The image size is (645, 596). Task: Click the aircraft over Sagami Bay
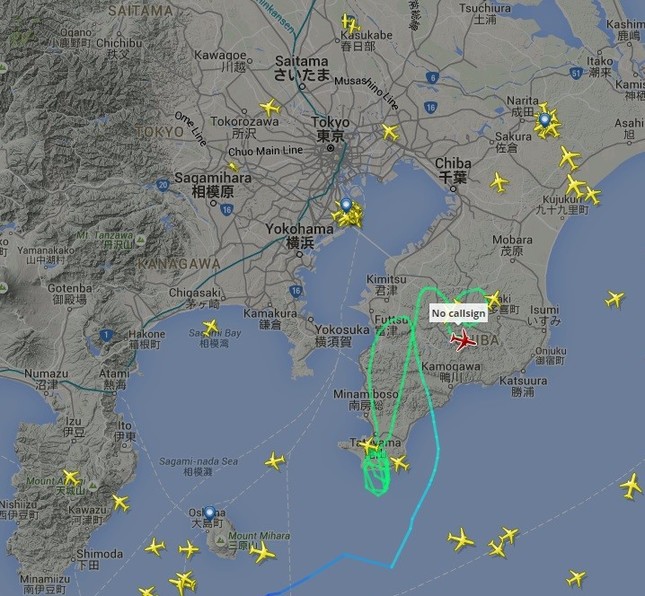211,327
